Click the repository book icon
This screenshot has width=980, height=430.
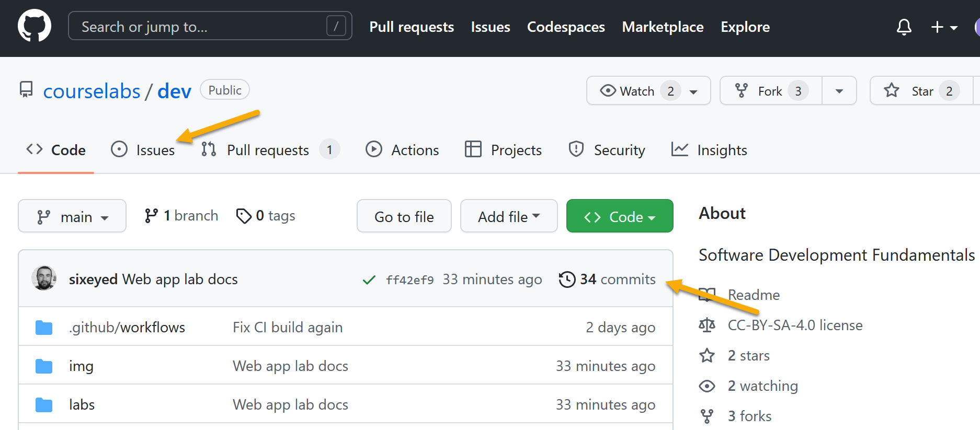coord(26,89)
